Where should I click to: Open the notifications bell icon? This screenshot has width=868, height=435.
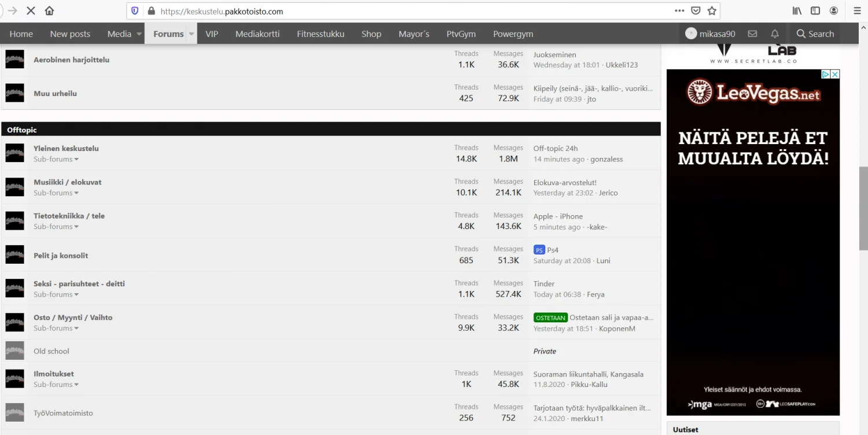point(775,34)
